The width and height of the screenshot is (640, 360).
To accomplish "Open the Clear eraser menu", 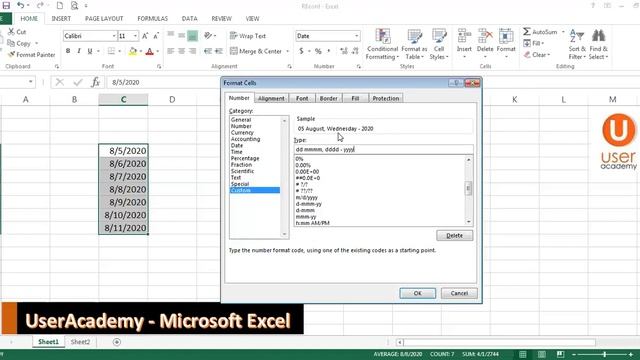I will point(537,54).
